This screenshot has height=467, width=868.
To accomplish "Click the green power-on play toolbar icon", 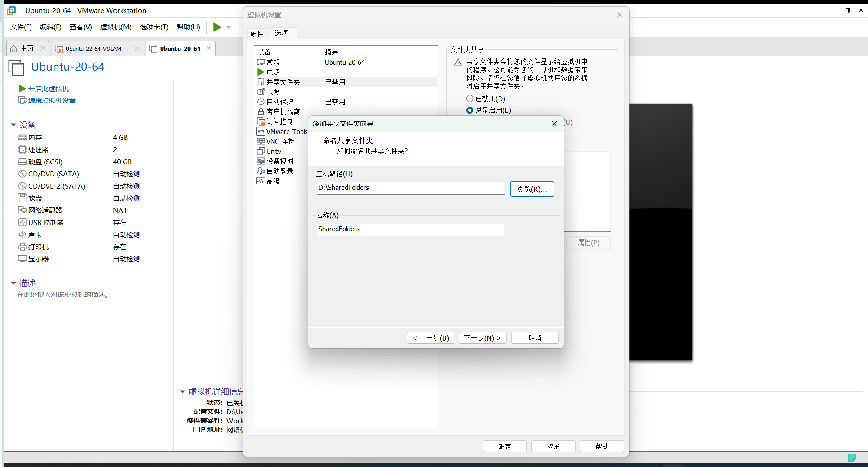I will pyautogui.click(x=217, y=27).
